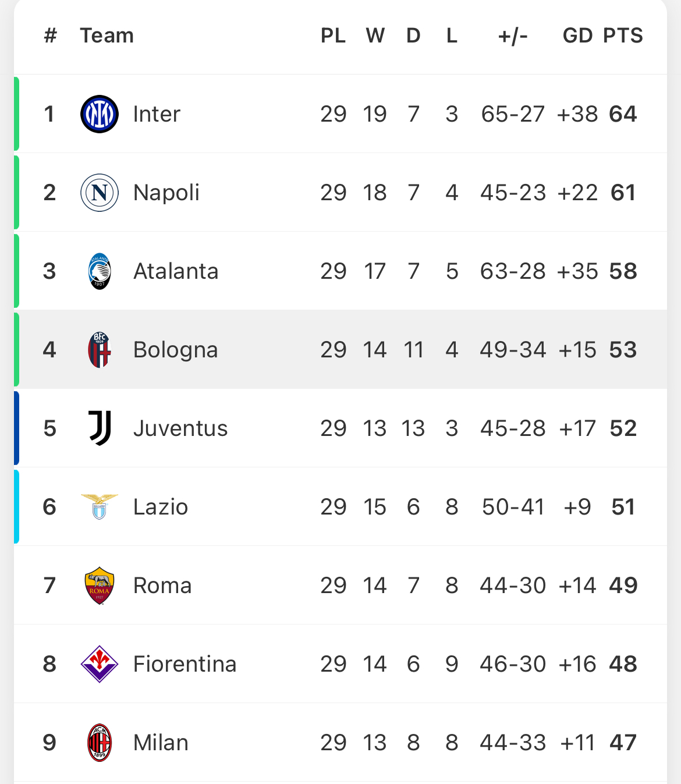The height and width of the screenshot is (784, 681).
Task: Select the Fiorentina team name
Action: coord(185,664)
